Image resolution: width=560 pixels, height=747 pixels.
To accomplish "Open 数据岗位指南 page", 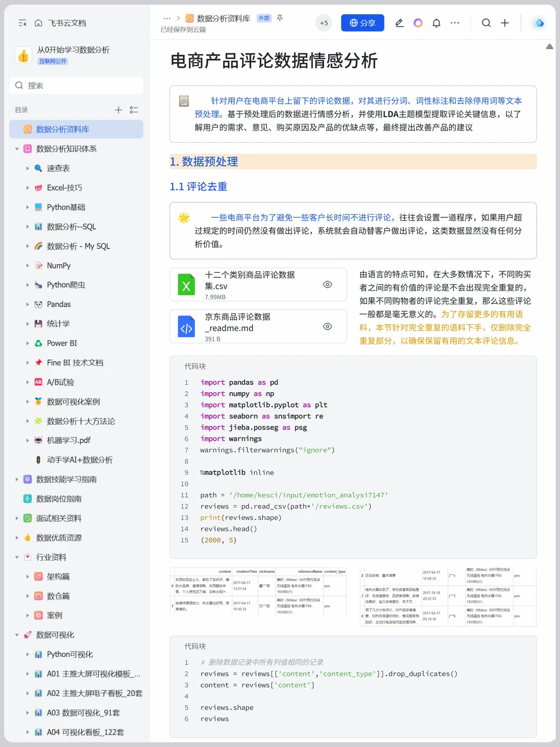I will pos(59,499).
